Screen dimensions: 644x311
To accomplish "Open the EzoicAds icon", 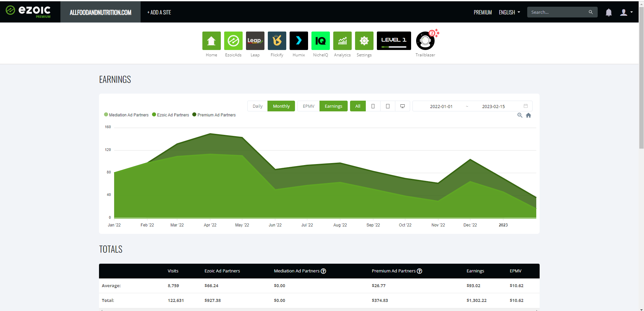I will pyautogui.click(x=233, y=41).
